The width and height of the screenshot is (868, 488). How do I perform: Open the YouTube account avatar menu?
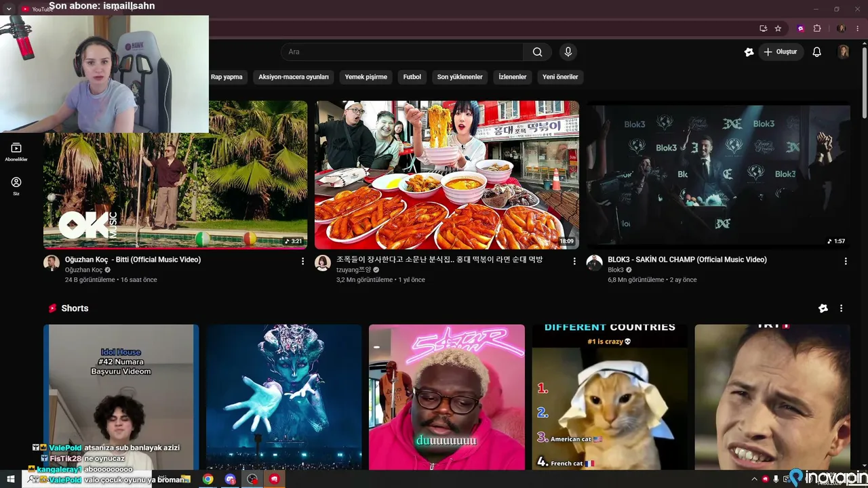pos(844,52)
